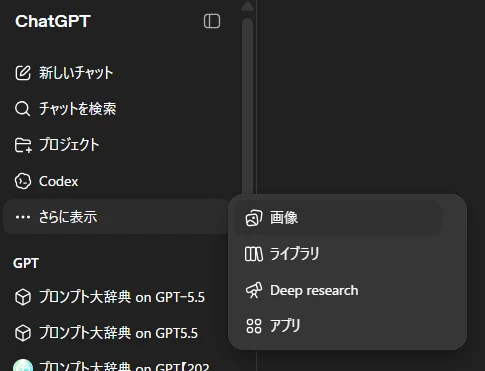Open プロジェクト

(x=116, y=145)
